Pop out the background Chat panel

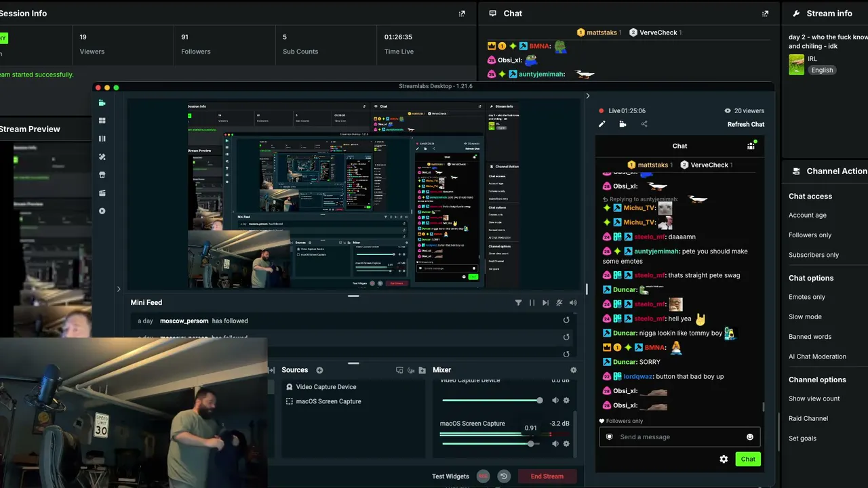click(x=766, y=14)
